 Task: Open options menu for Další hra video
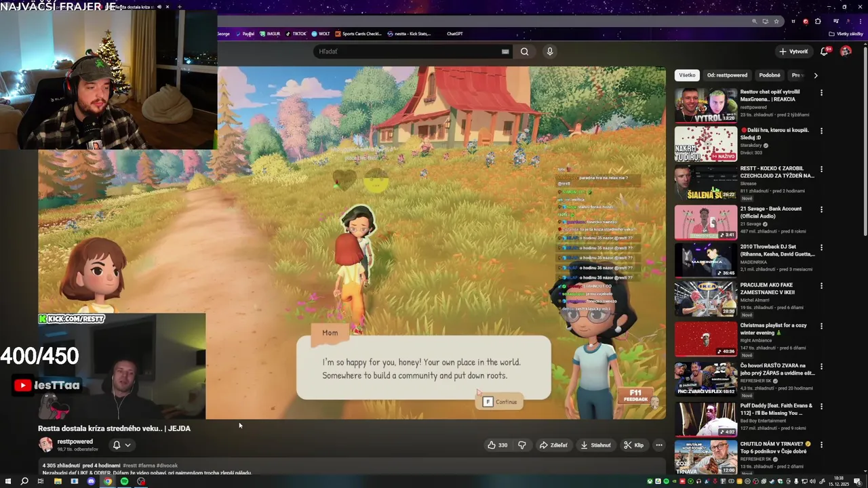[x=821, y=131]
